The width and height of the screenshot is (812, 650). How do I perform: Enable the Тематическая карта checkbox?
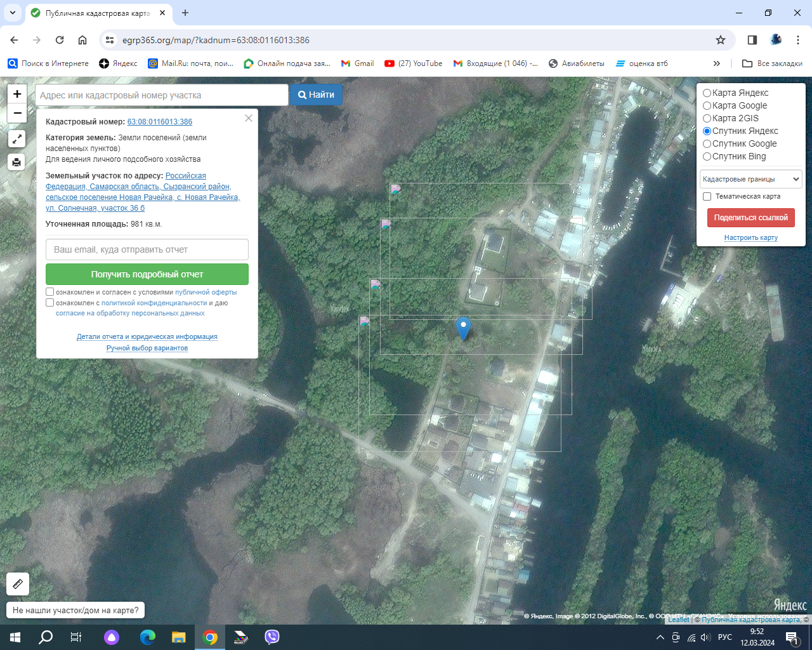(x=707, y=197)
